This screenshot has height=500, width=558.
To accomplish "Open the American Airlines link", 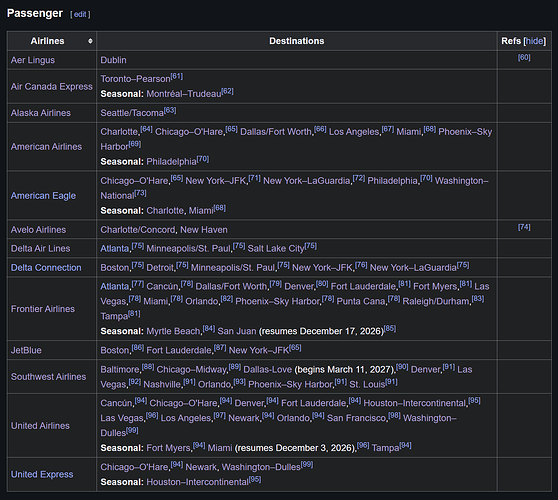I will click(x=46, y=147).
